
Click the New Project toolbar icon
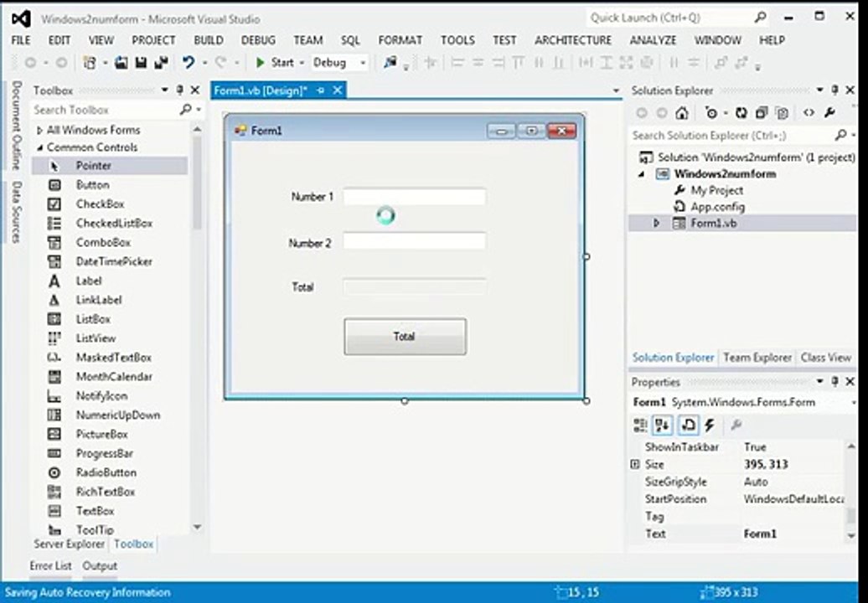90,63
